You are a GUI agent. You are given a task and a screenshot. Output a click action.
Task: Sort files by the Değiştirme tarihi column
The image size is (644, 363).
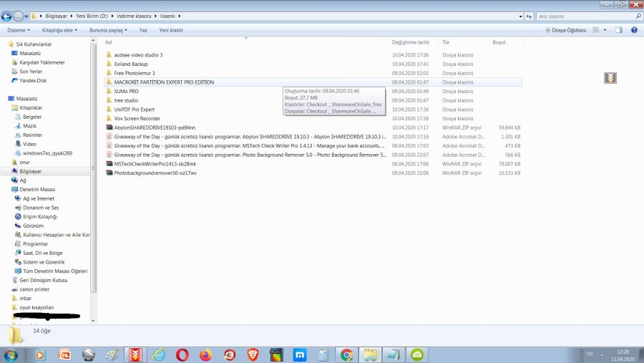click(410, 42)
